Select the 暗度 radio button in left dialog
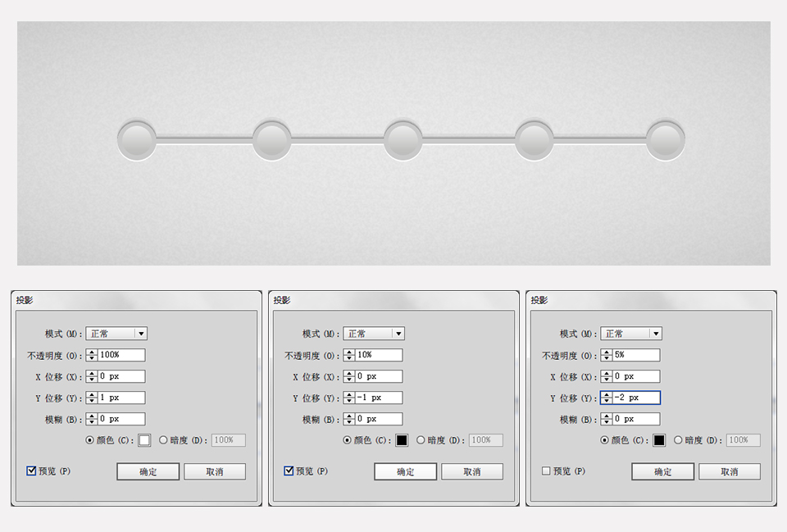This screenshot has height=532, width=787. coord(163,440)
